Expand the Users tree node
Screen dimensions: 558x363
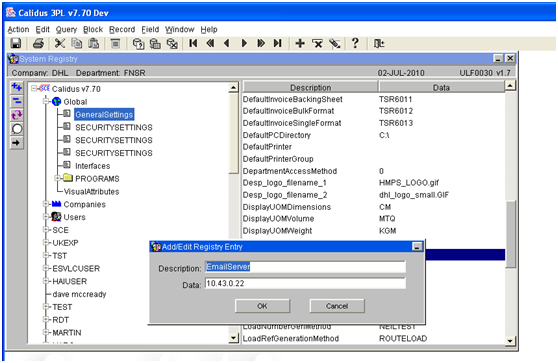coord(46,217)
